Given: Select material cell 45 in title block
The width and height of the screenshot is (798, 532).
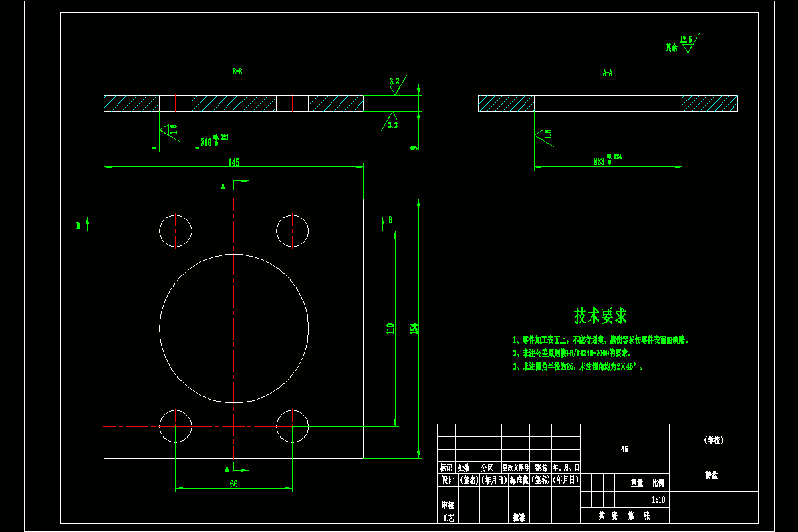Looking at the screenshot, I should [x=624, y=449].
